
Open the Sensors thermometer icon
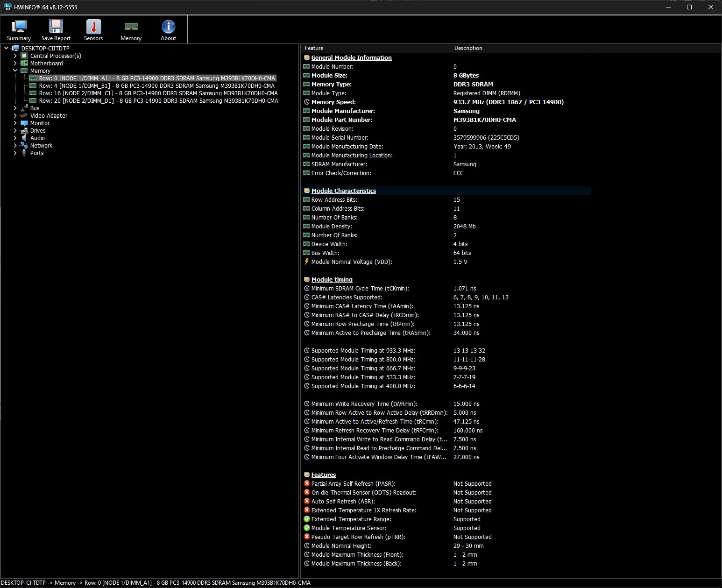(x=93, y=27)
